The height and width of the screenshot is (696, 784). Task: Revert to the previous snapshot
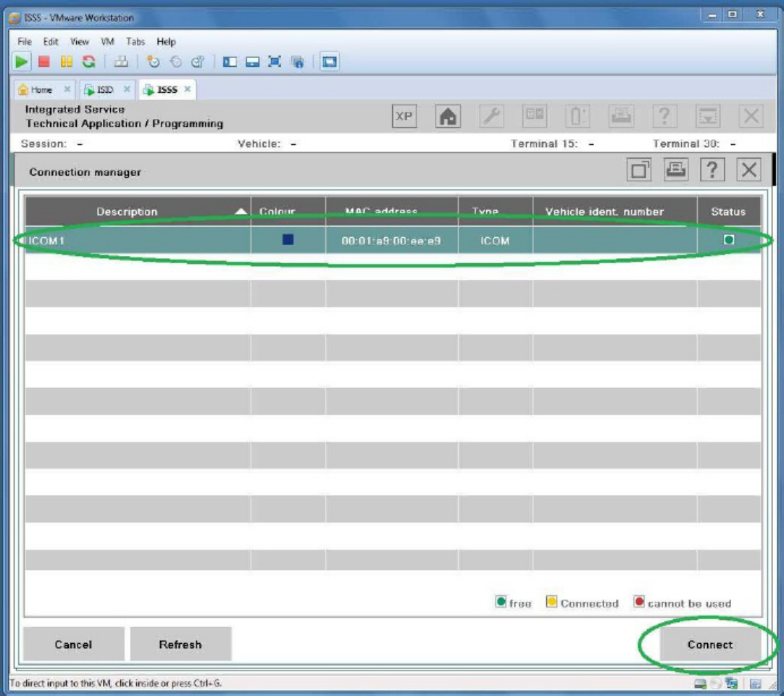(175, 62)
